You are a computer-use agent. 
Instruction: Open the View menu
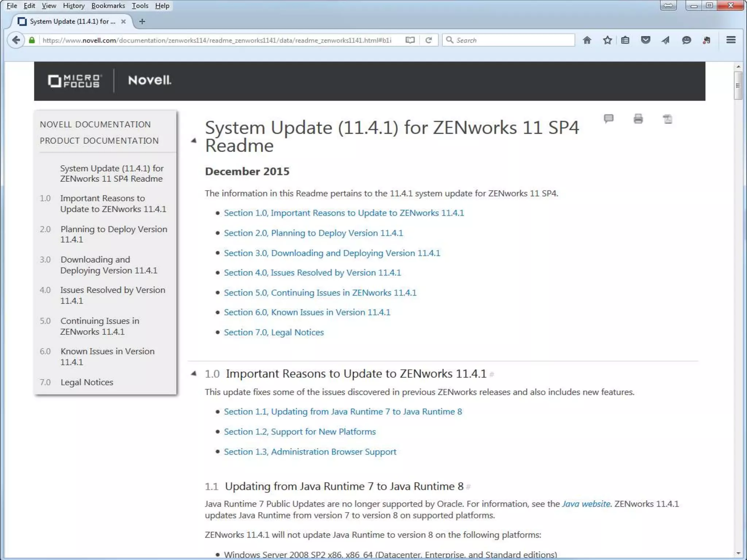coord(49,5)
